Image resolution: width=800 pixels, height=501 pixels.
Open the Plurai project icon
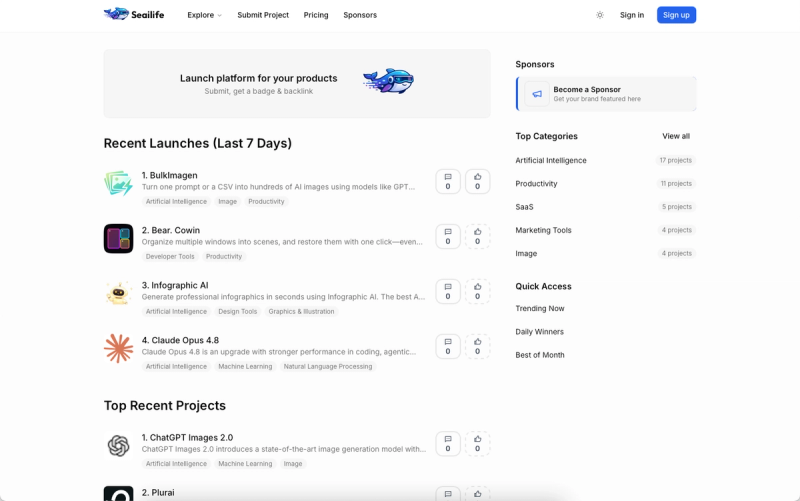tap(118, 493)
